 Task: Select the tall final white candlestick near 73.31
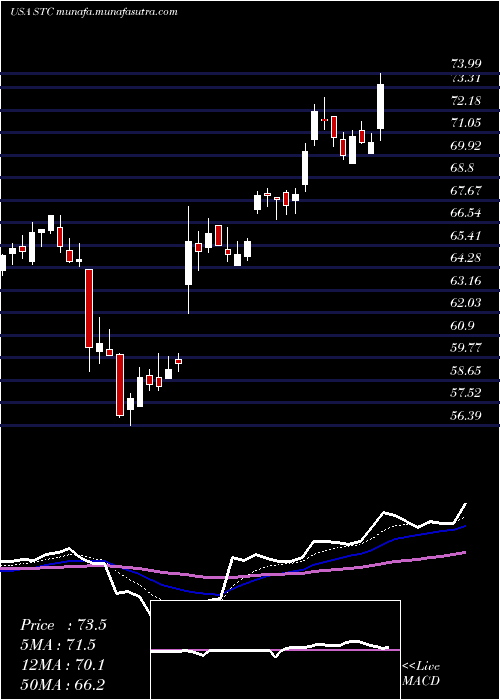tap(381, 106)
